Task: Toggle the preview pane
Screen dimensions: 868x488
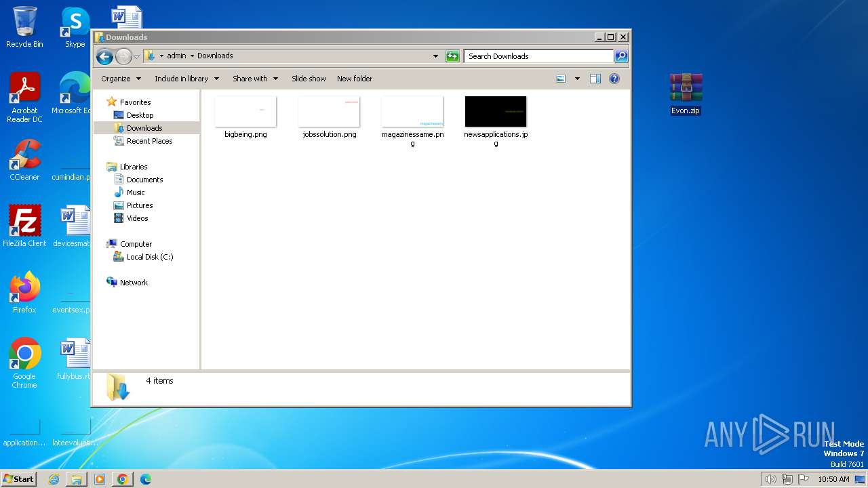Action: coord(595,79)
